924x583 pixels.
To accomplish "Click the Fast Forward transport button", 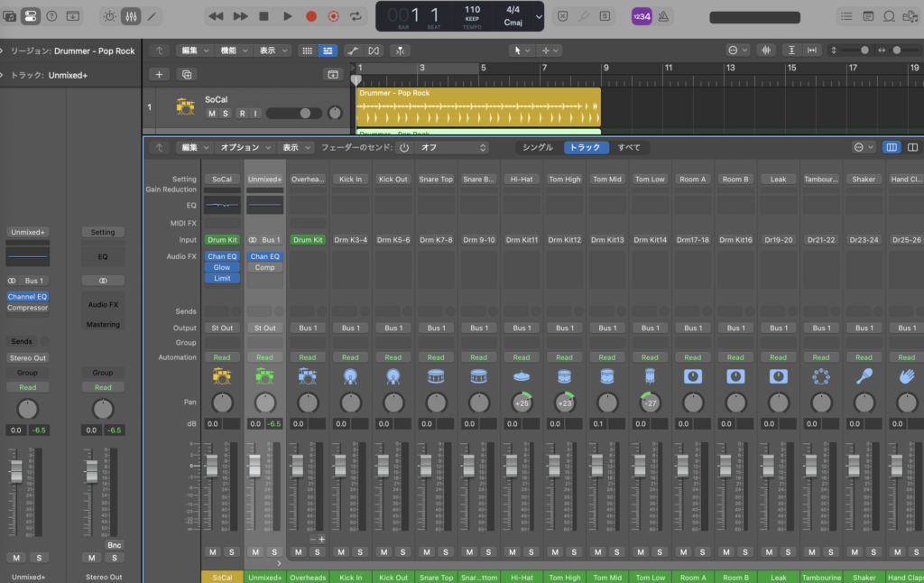I will point(240,16).
